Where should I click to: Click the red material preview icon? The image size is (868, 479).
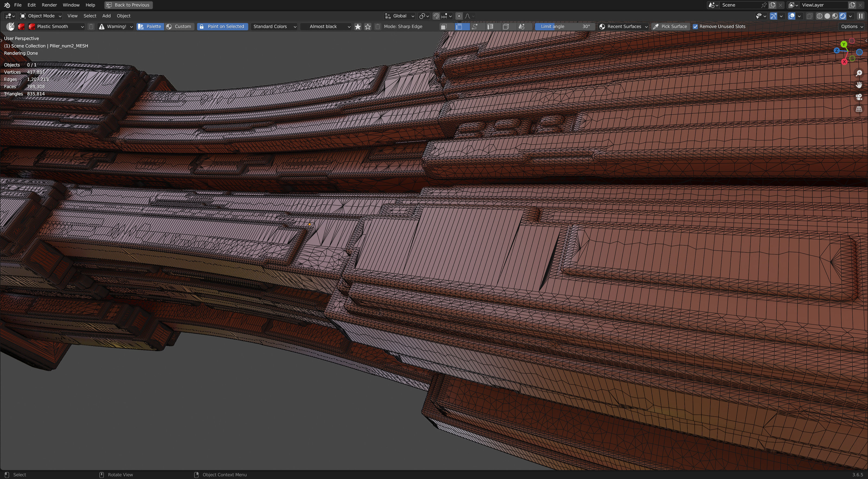(x=22, y=27)
